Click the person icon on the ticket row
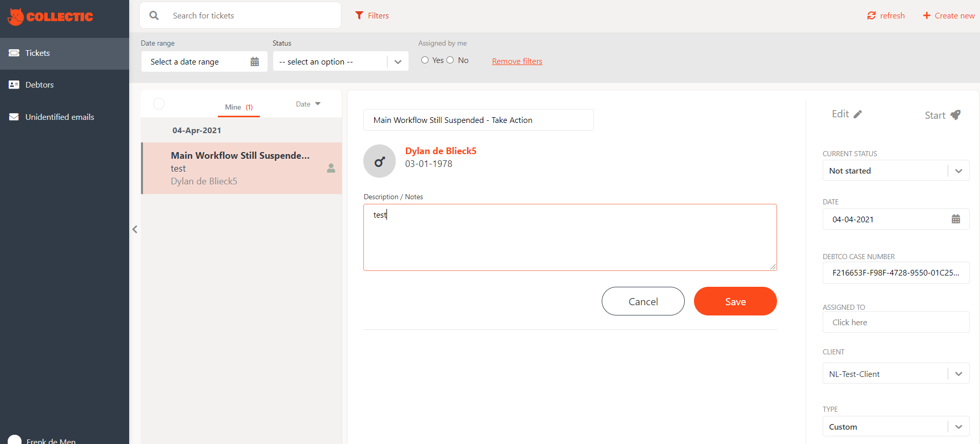The image size is (980, 444). pos(331,168)
